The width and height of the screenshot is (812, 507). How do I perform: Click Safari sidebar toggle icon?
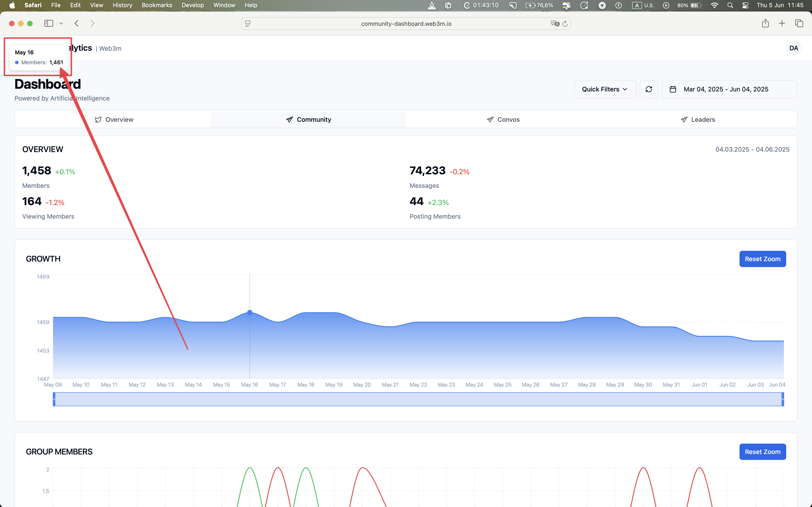(x=49, y=24)
